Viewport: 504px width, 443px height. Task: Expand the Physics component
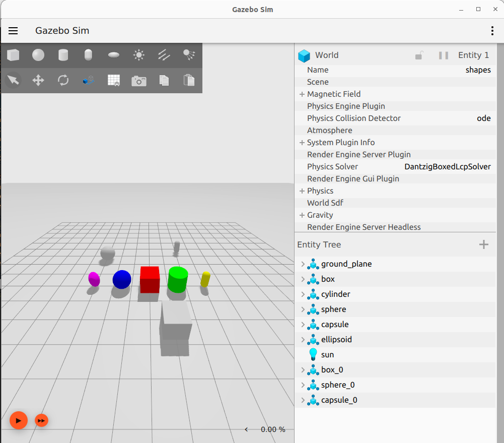[x=302, y=191]
